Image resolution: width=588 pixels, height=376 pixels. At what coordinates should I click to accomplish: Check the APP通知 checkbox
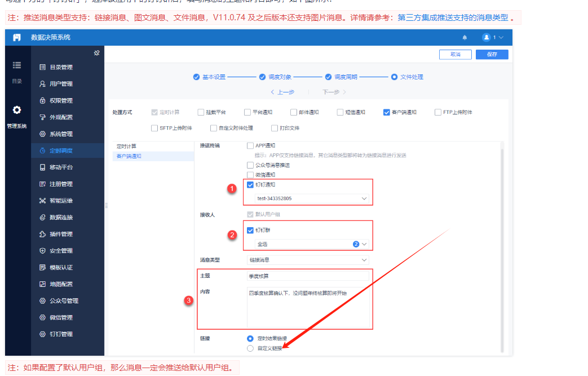tap(250, 145)
